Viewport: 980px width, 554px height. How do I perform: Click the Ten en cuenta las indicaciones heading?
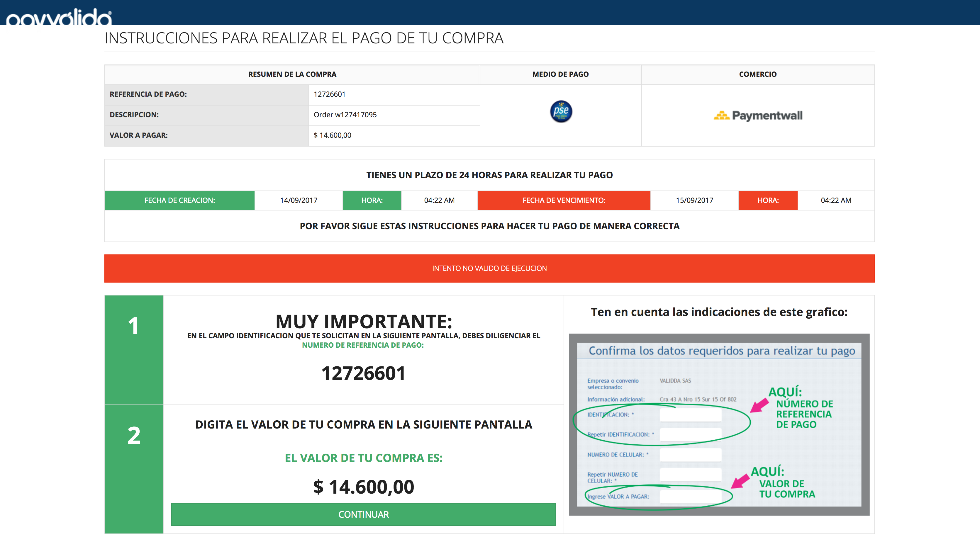[x=719, y=312]
